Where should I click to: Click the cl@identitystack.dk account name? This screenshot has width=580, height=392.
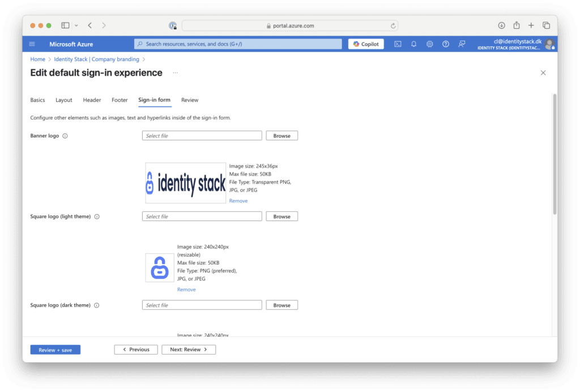[518, 41]
